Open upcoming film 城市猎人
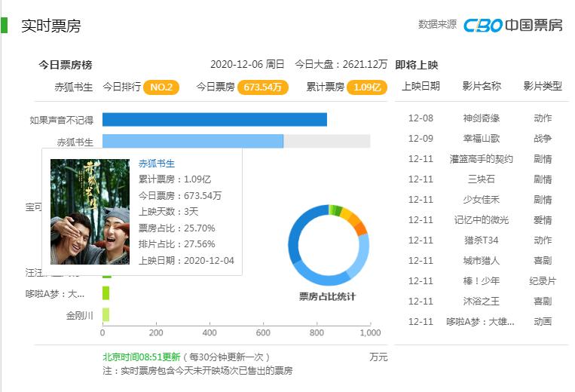Viewport: 575px width, 392px height. pos(481,260)
